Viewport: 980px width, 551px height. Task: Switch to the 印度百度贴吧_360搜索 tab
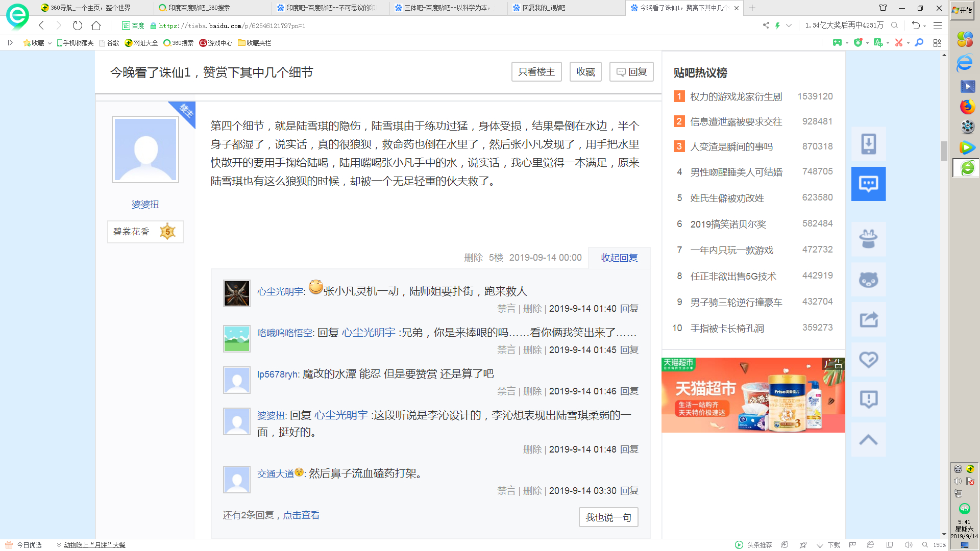tap(199, 8)
